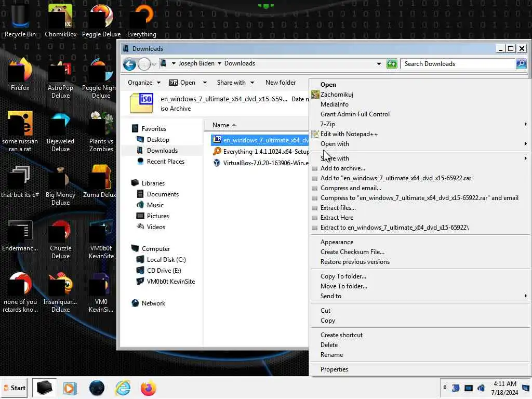The height and width of the screenshot is (399, 532).
Task: Click New folder in the toolbar
Action: pyautogui.click(x=281, y=83)
